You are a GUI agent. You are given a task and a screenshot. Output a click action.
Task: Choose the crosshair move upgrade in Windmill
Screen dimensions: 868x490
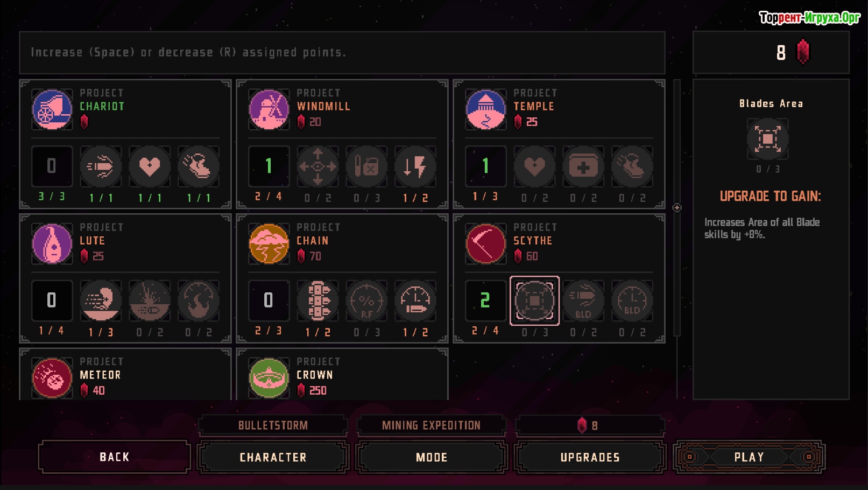point(317,166)
